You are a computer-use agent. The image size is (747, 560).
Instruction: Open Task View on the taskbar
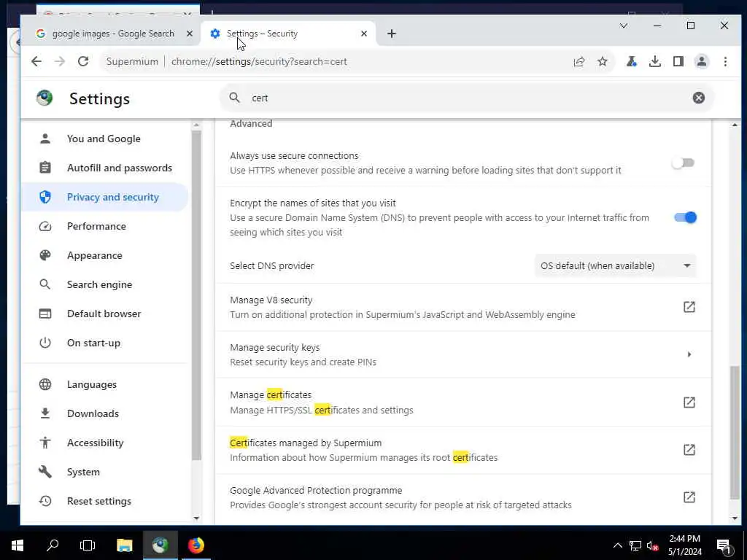click(88, 545)
